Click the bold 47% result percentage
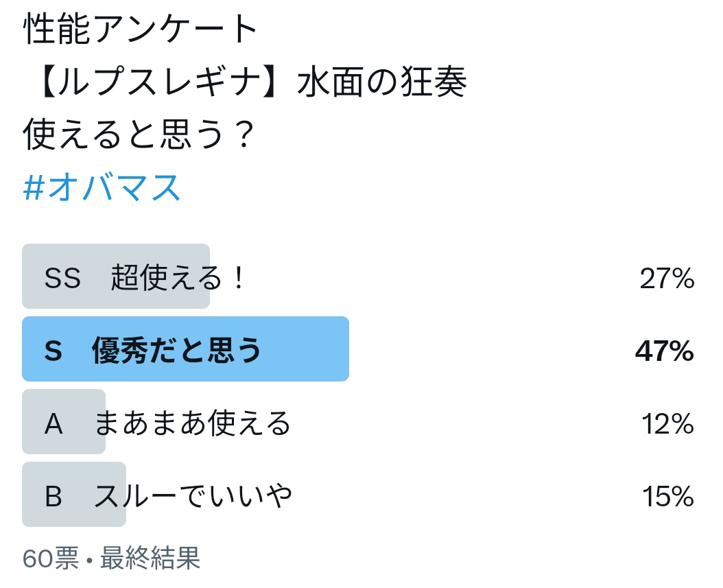The height and width of the screenshot is (588, 723). (x=665, y=351)
